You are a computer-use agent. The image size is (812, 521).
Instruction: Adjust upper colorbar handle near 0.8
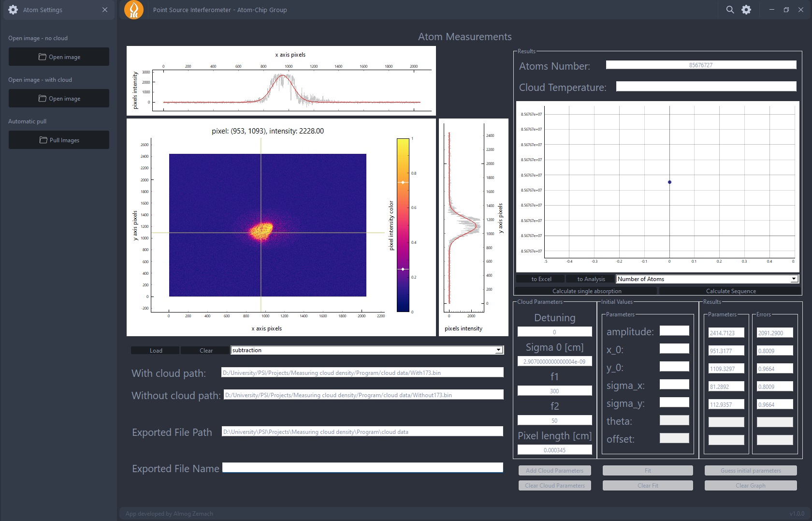[403, 182]
